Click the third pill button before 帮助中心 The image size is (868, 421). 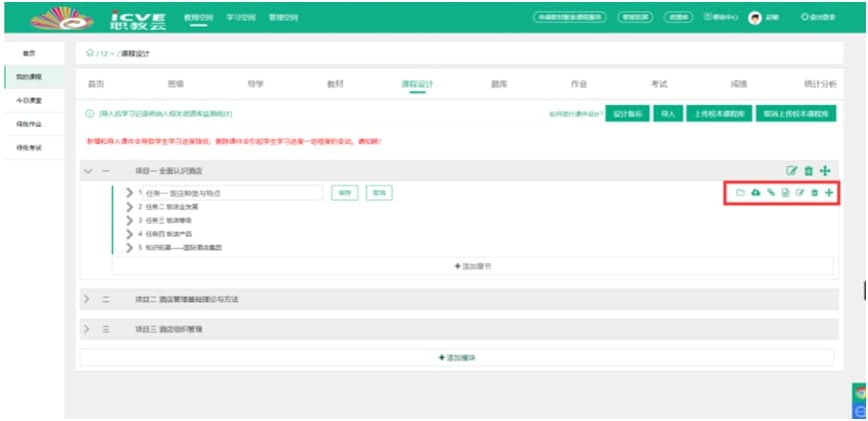[x=678, y=18]
